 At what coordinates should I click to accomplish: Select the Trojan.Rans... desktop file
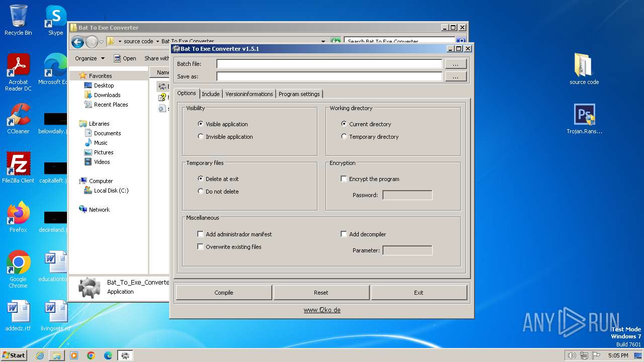[x=584, y=119]
